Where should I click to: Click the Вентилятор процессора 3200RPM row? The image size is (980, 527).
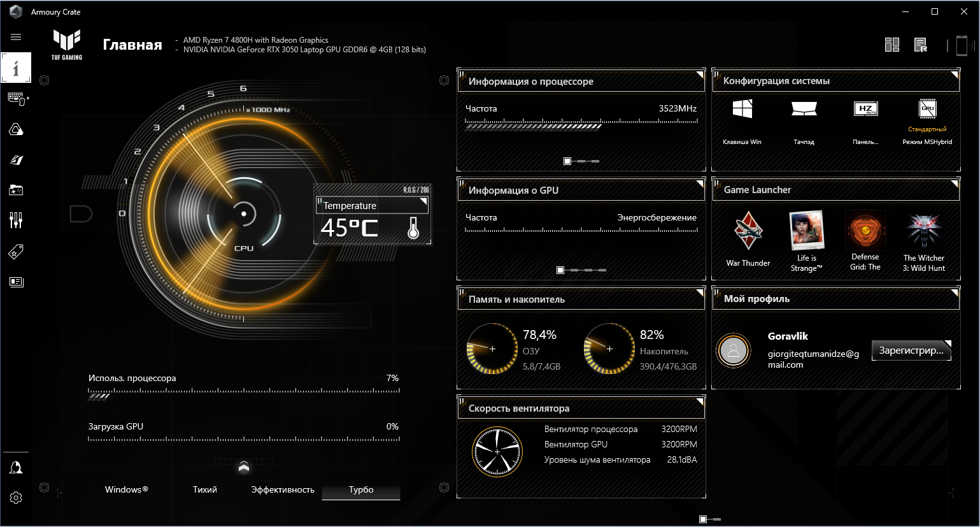[620, 429]
